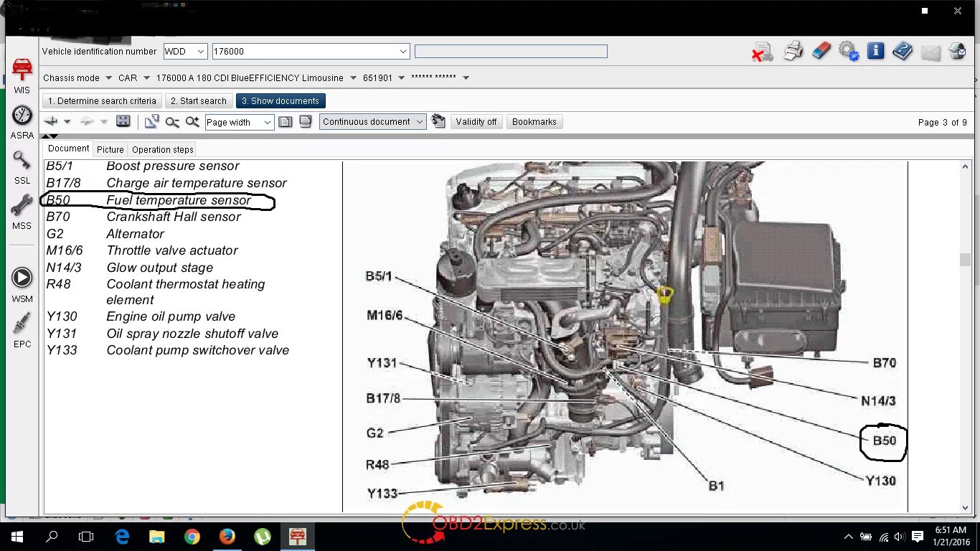Viewport: 980px width, 551px height.
Task: Click the multi-page view icon
Action: pyautogui.click(x=306, y=122)
